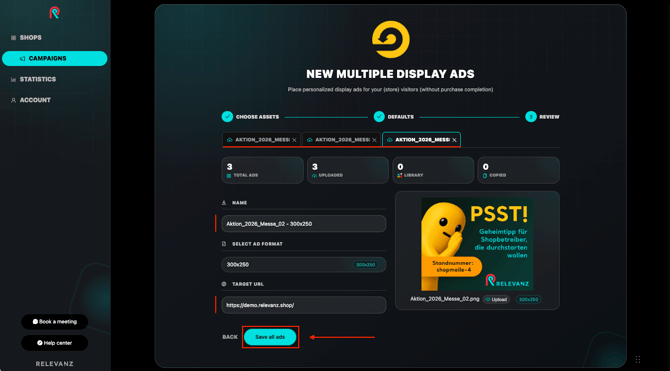This screenshot has height=371, width=670.
Task: Click the 300x250 badge under the preview
Action: (x=528, y=299)
